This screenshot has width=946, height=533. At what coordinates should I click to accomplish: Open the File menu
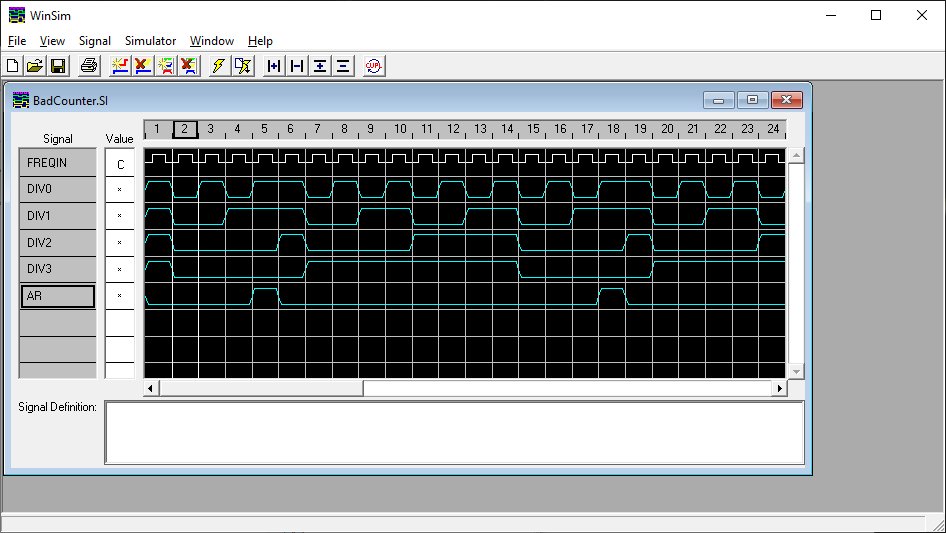pos(17,41)
